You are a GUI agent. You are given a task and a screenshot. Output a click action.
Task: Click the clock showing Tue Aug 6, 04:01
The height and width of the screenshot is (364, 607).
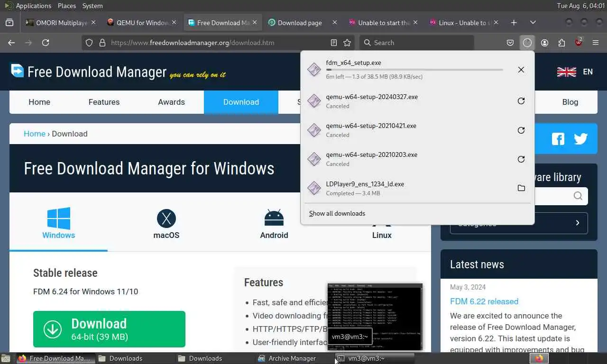coord(581,6)
